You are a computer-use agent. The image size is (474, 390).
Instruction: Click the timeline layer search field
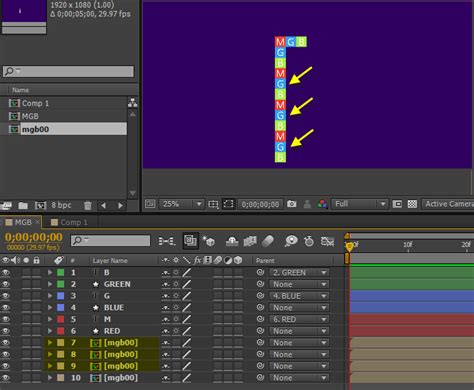(110, 240)
